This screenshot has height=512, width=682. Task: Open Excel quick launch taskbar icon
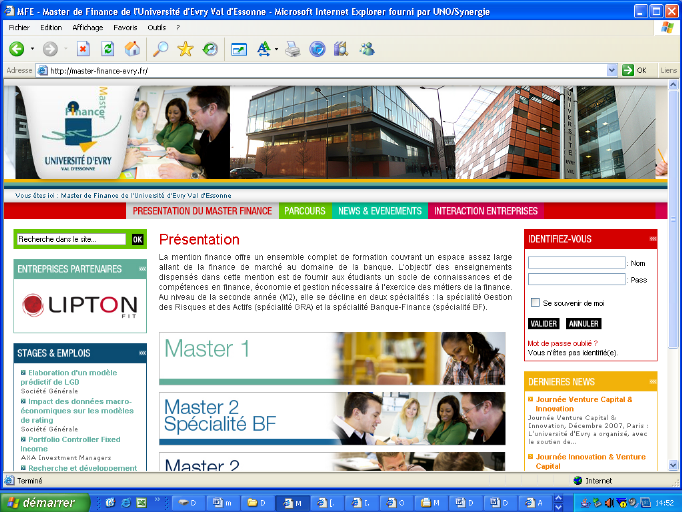point(141,503)
